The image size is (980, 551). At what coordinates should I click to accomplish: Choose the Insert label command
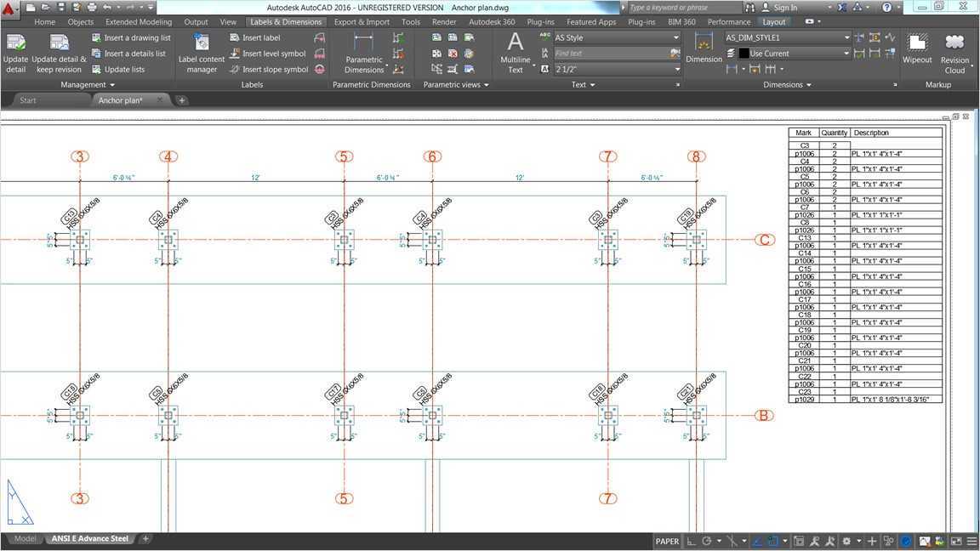coord(254,37)
